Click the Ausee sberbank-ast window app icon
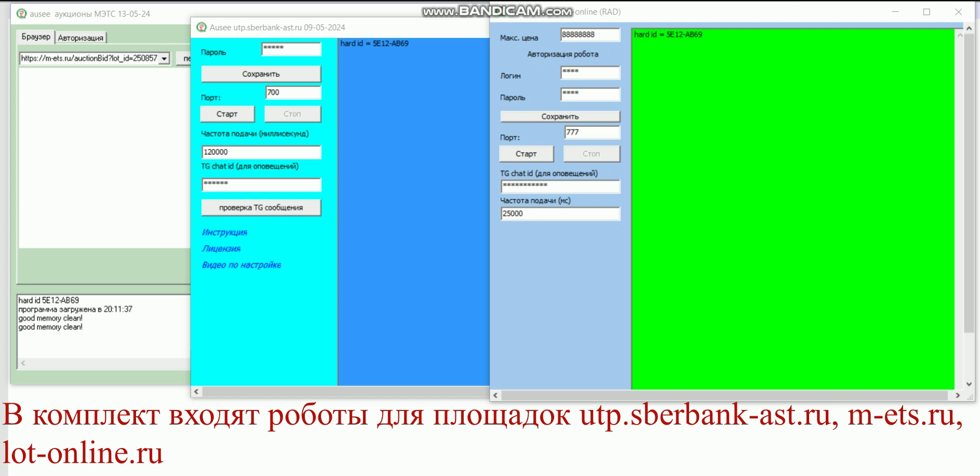The height and width of the screenshot is (476, 980). 202,27
